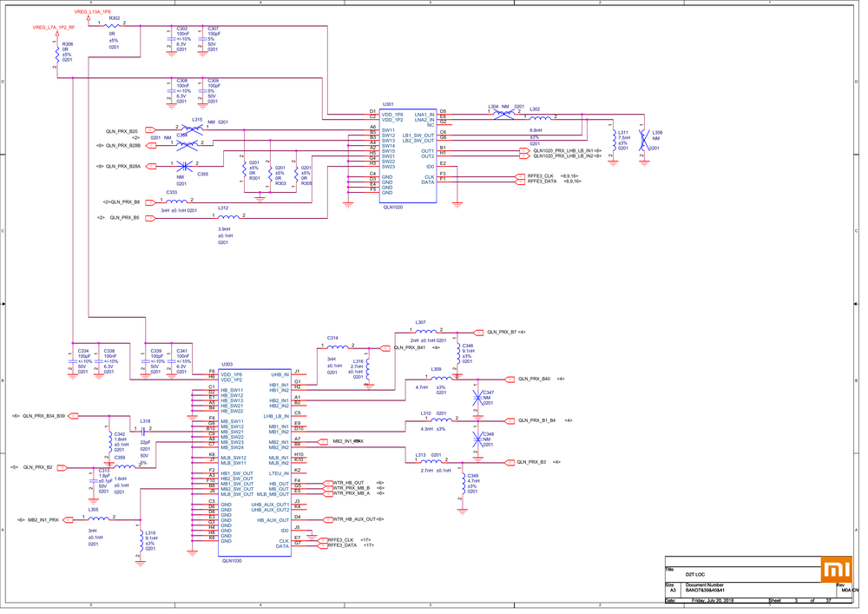Click the L315 component designator
The height and width of the screenshot is (614, 868).
(197, 120)
